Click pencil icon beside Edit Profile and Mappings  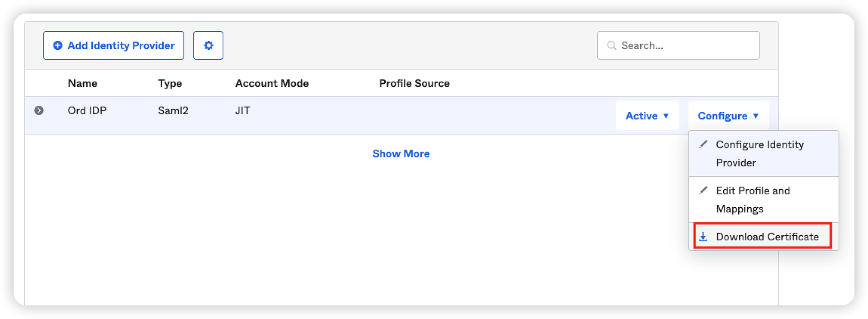click(703, 190)
